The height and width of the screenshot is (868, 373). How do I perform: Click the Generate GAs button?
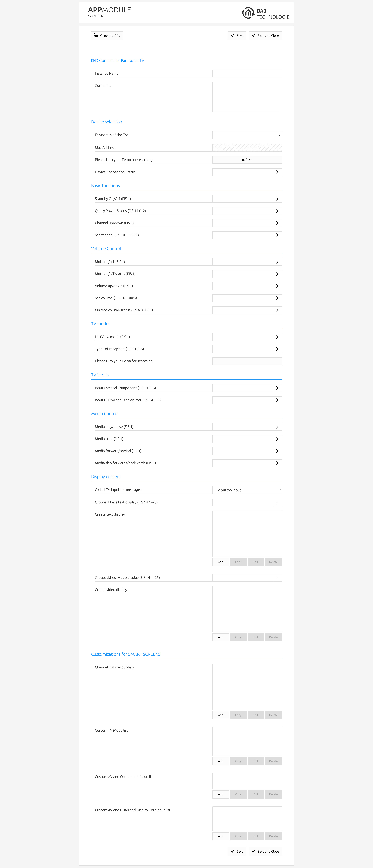click(x=107, y=36)
